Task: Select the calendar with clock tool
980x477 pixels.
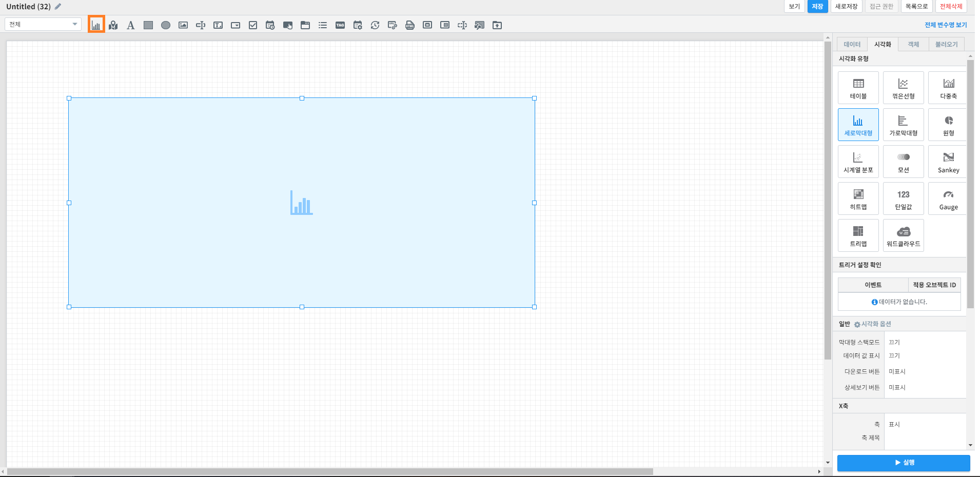Action: click(x=270, y=25)
